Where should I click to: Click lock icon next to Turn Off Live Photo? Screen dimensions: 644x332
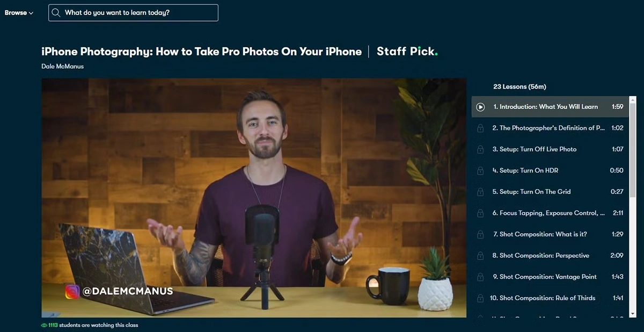tap(480, 149)
